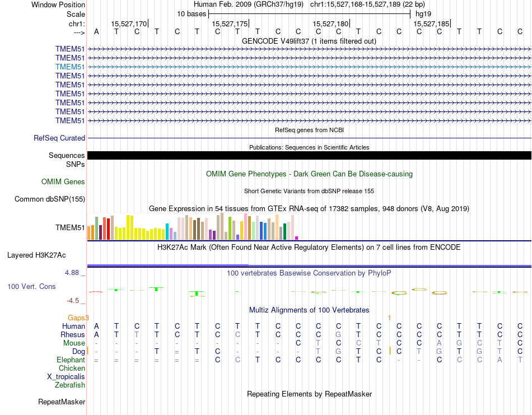Image resolution: width=532 pixels, height=415 pixels.
Task: Click the magenta bar ending the GTEx chart
Action: point(297,238)
